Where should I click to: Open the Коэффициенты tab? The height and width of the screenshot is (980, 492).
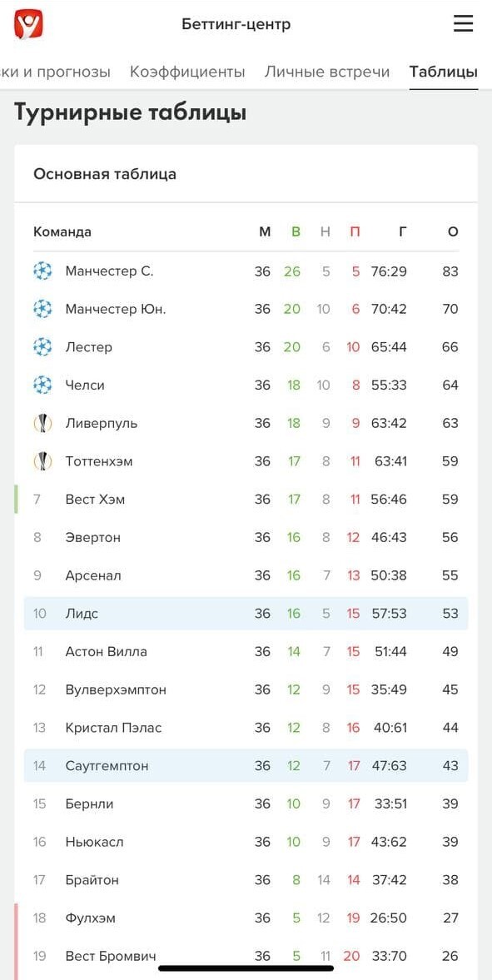[x=187, y=72]
